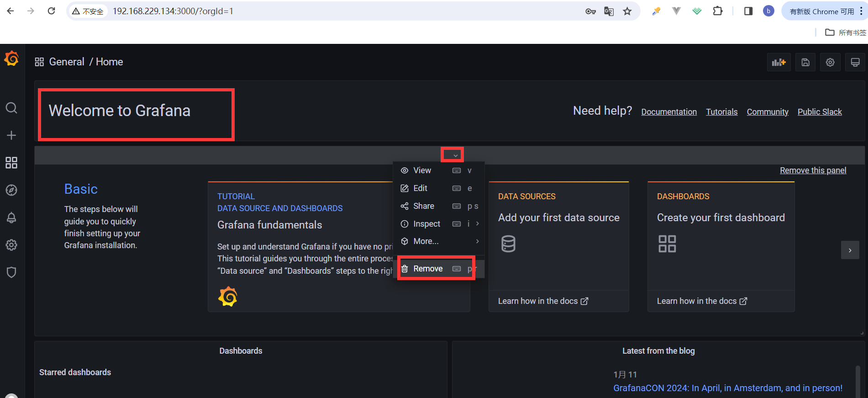This screenshot has height=398, width=868.
Task: Click Remove this panel link
Action: pos(813,170)
